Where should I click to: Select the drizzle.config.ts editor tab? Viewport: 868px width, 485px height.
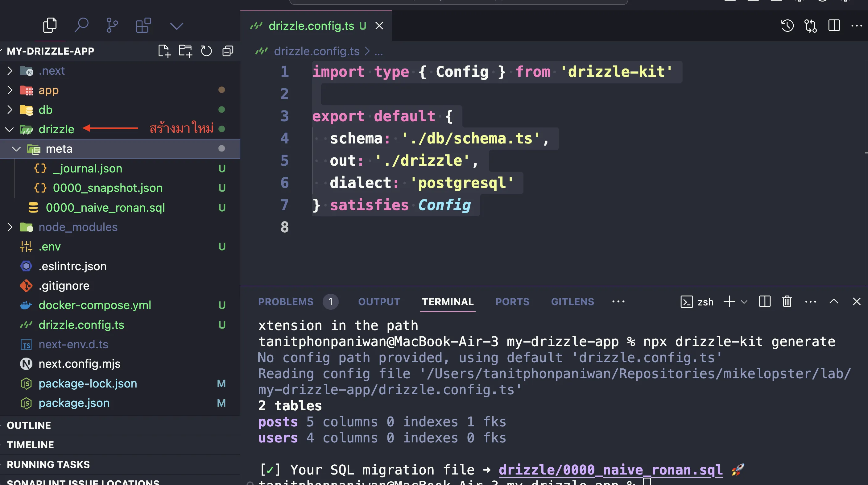pyautogui.click(x=316, y=26)
